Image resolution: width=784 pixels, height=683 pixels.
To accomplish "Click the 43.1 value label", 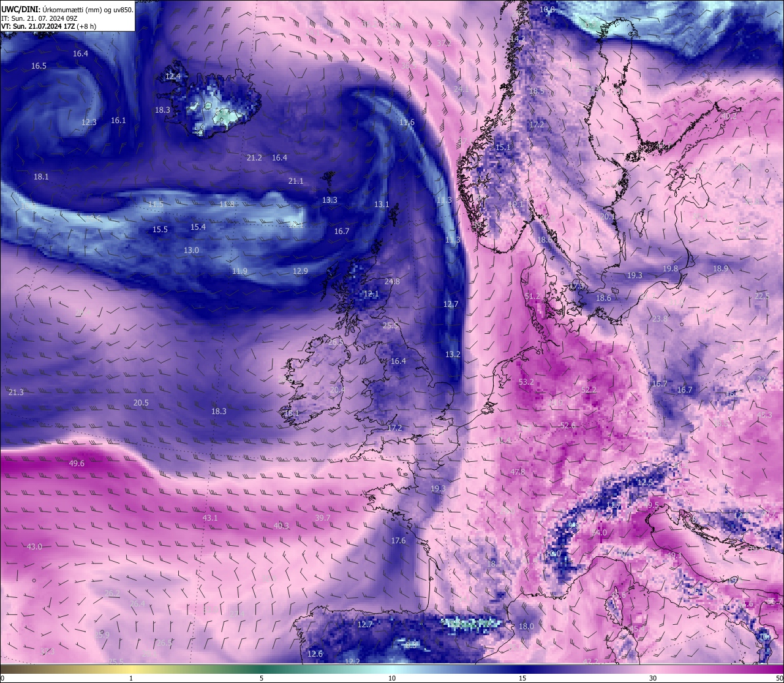I will pos(209,518).
